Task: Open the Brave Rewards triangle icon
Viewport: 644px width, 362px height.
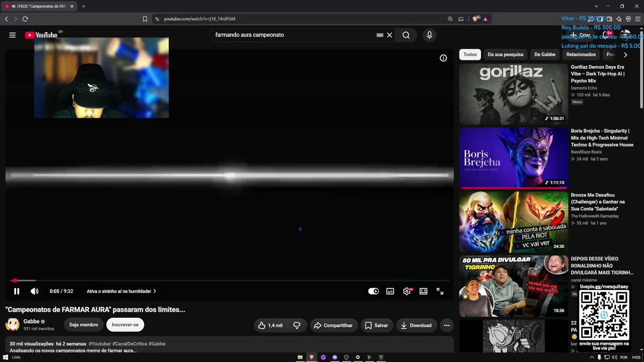Action: (485, 19)
